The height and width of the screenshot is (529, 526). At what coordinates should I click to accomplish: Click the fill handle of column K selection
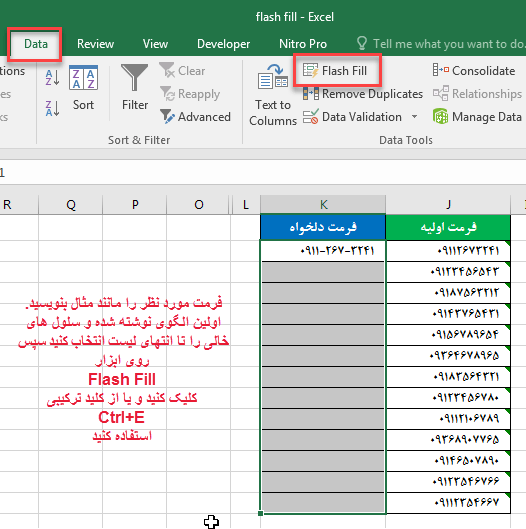(260, 513)
